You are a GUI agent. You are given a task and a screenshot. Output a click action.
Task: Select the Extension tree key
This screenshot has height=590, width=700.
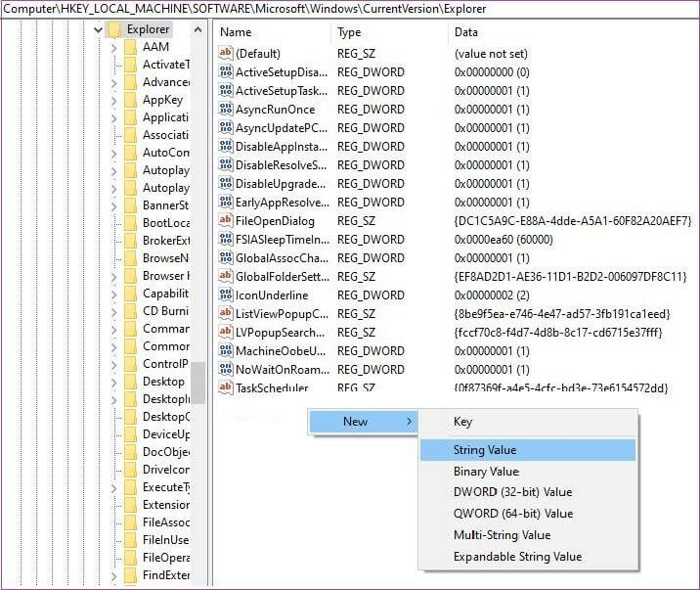click(x=166, y=505)
